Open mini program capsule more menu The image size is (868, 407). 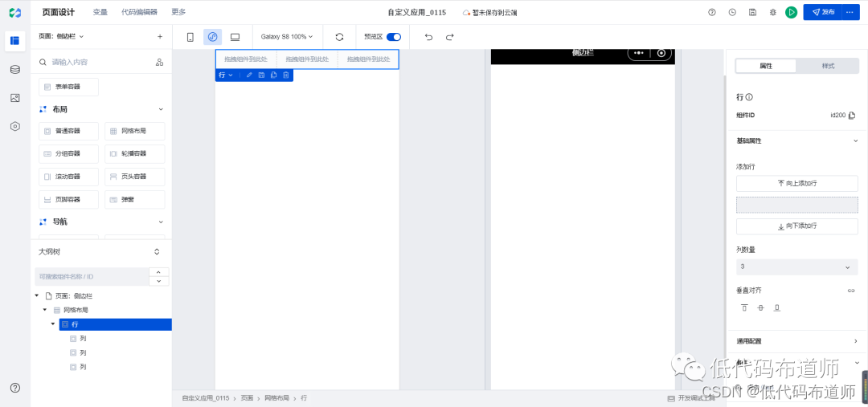638,53
